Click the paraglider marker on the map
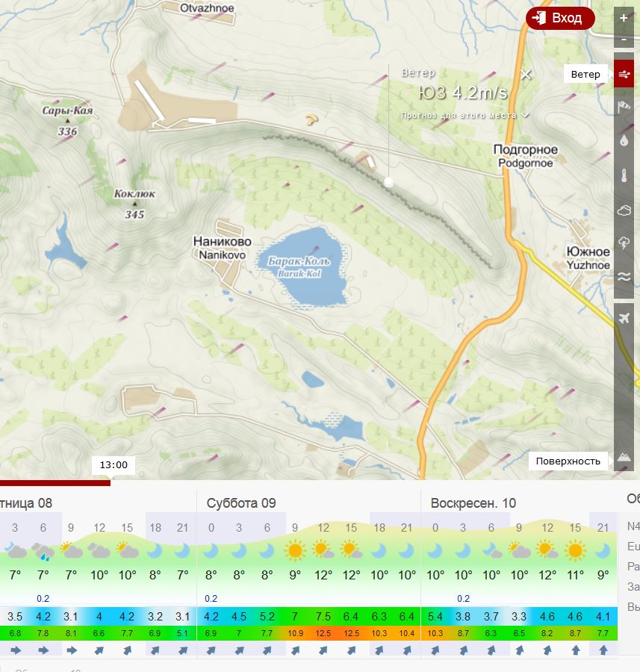The width and height of the screenshot is (640, 672). 311,119
